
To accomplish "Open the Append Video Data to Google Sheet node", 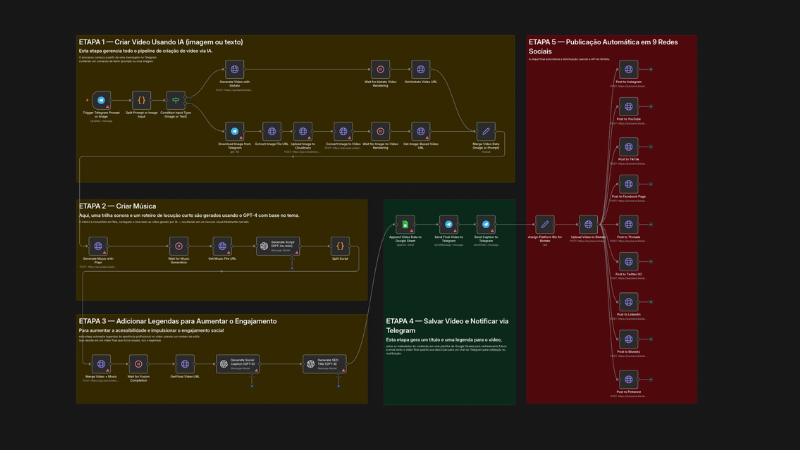I will tap(404, 225).
